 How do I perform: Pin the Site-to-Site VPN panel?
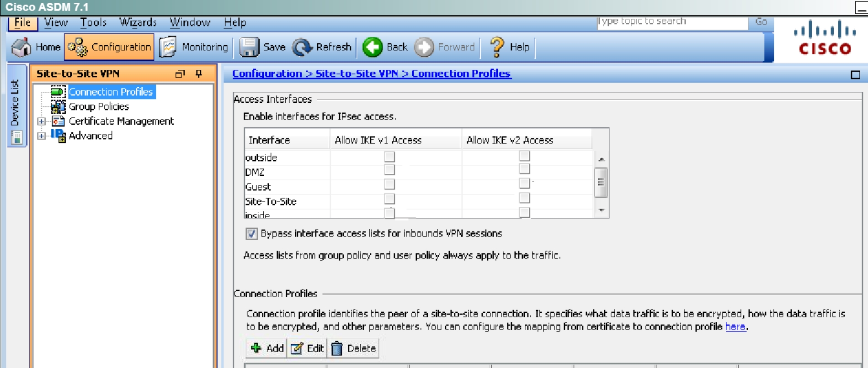tap(199, 74)
